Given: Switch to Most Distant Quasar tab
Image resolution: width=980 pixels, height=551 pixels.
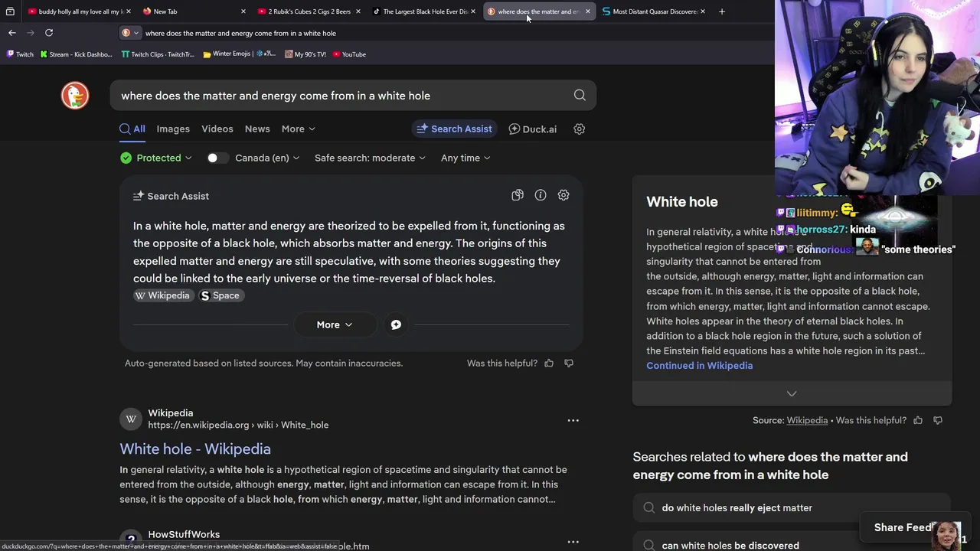Looking at the screenshot, I should click(652, 11).
